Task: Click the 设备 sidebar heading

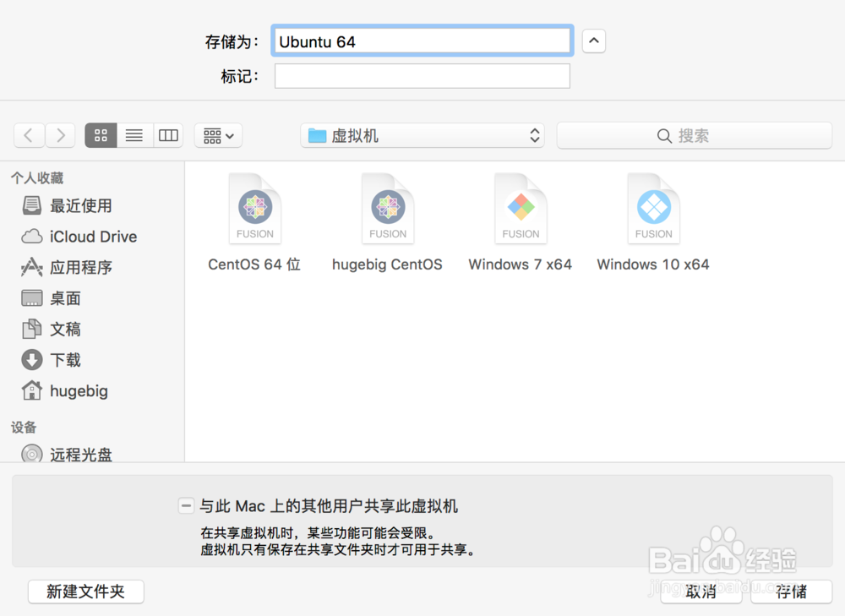Action: (24, 428)
